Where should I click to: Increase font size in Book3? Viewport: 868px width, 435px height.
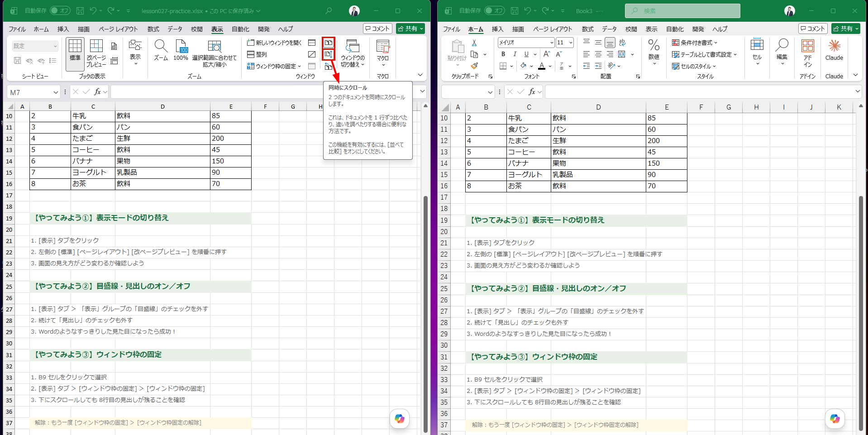[547, 54]
